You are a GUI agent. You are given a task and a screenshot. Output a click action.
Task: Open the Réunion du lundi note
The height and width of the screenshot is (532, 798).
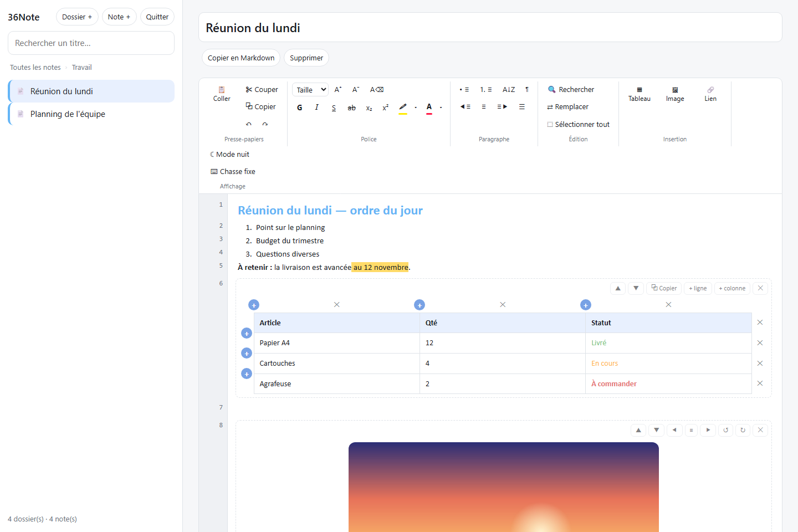(91, 91)
